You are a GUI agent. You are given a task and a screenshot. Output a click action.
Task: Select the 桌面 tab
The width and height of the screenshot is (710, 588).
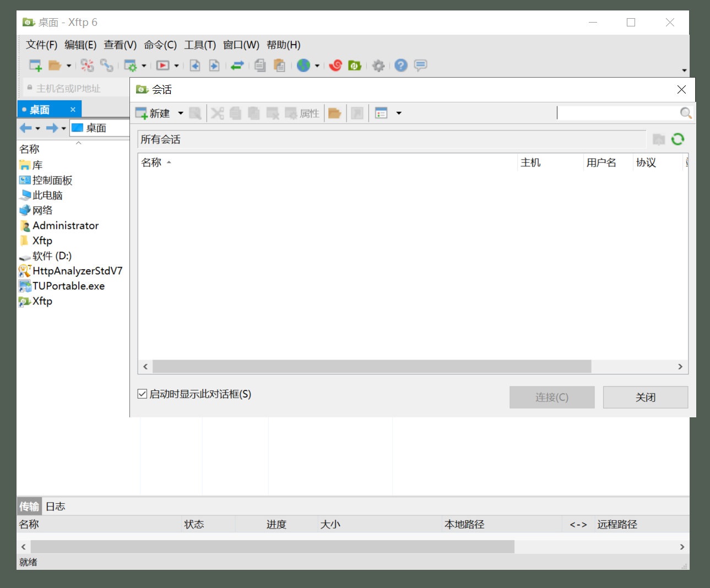40,110
